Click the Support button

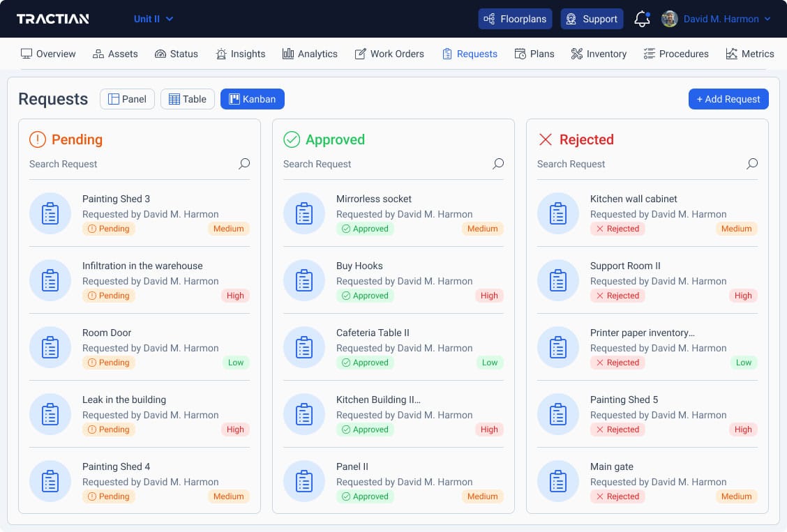point(592,19)
